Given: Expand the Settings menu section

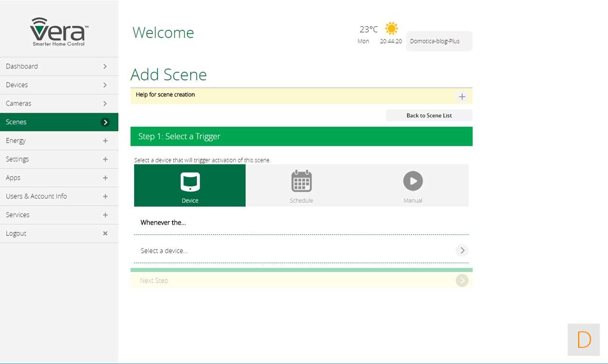Looking at the screenshot, I should [x=105, y=159].
